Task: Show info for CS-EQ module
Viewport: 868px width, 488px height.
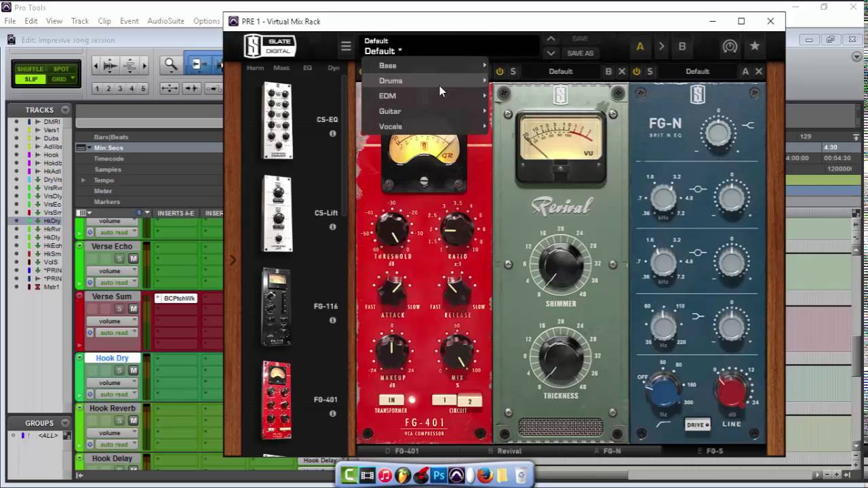Action: (332, 134)
